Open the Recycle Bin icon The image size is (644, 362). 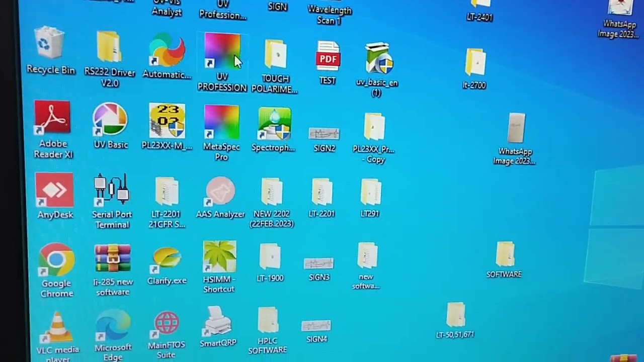click(x=50, y=43)
